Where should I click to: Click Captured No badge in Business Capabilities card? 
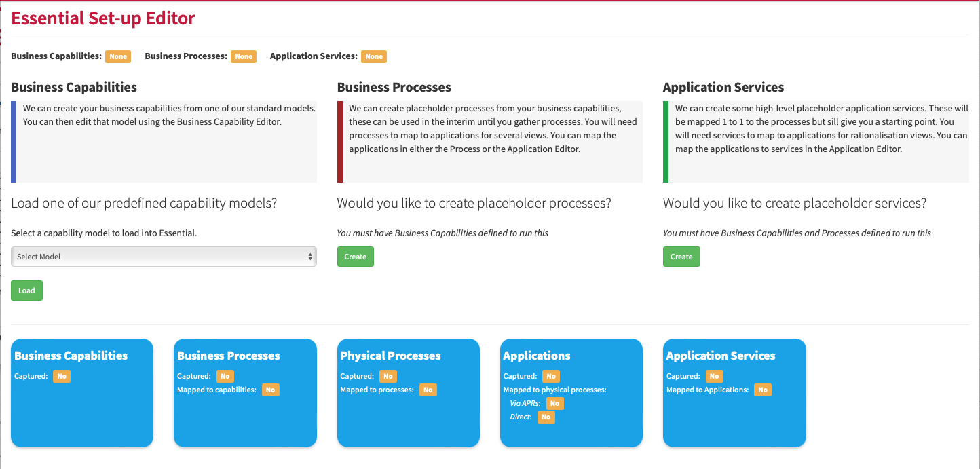62,376
